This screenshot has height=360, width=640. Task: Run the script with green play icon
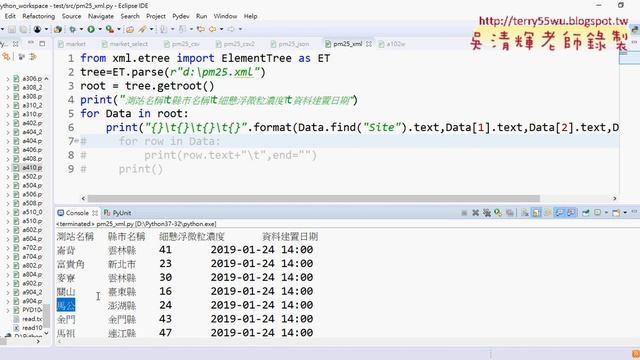click(x=91, y=29)
